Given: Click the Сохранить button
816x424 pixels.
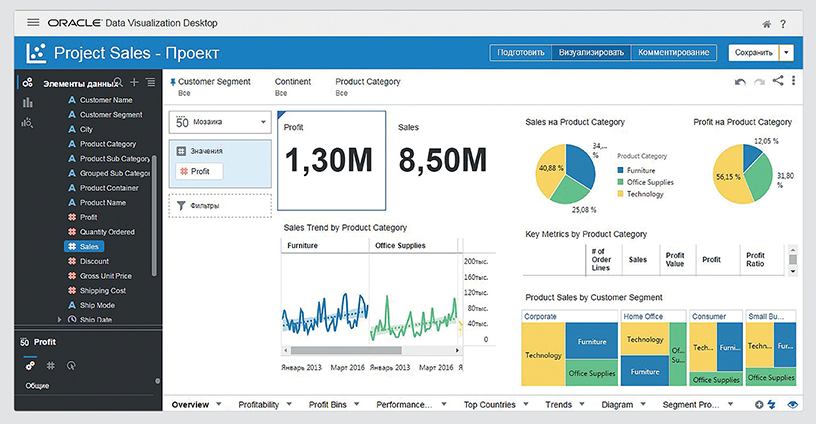Looking at the screenshot, I should click(754, 53).
